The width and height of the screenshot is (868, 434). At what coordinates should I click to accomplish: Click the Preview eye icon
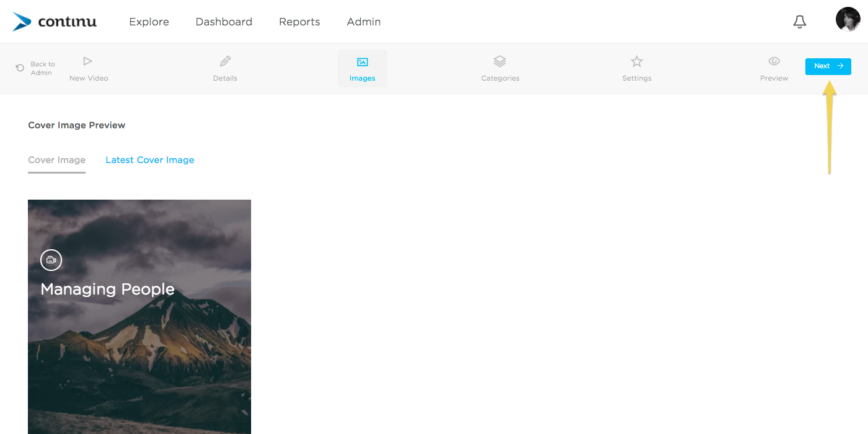click(x=774, y=61)
